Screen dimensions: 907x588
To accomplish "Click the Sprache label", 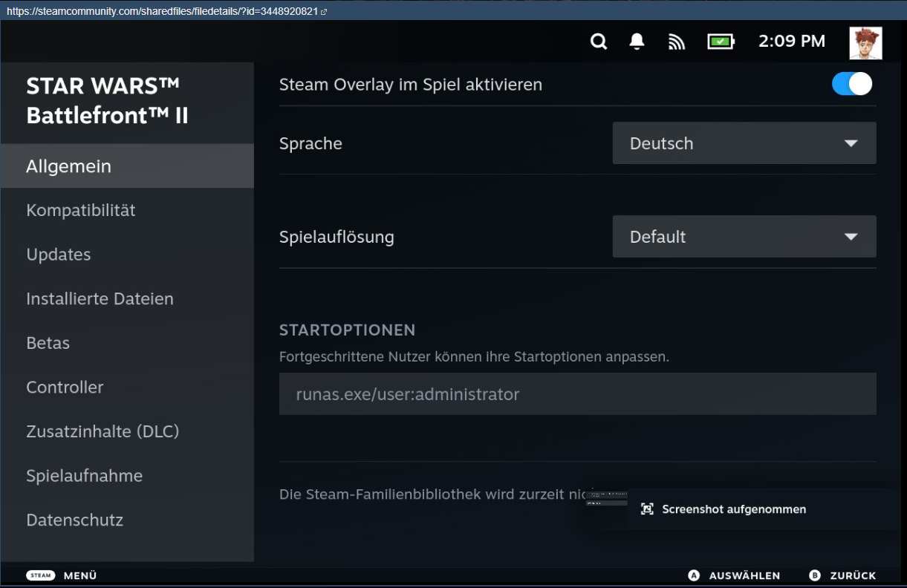I will 311,144.
